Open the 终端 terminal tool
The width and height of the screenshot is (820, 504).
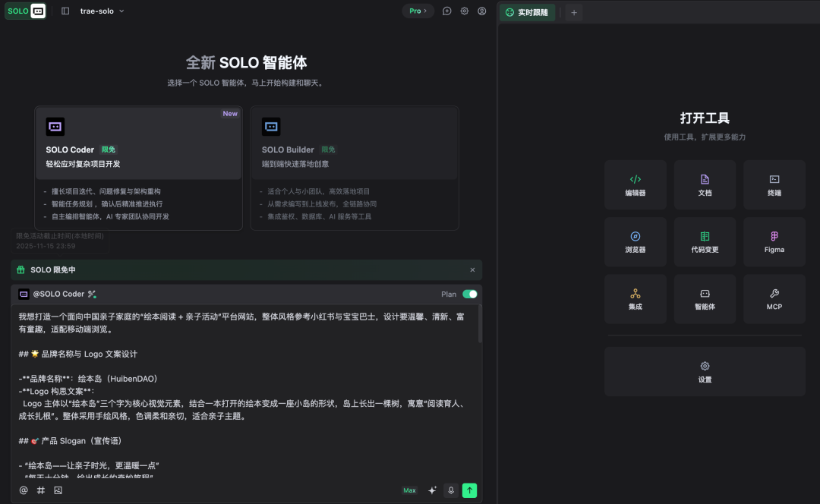pos(774,185)
